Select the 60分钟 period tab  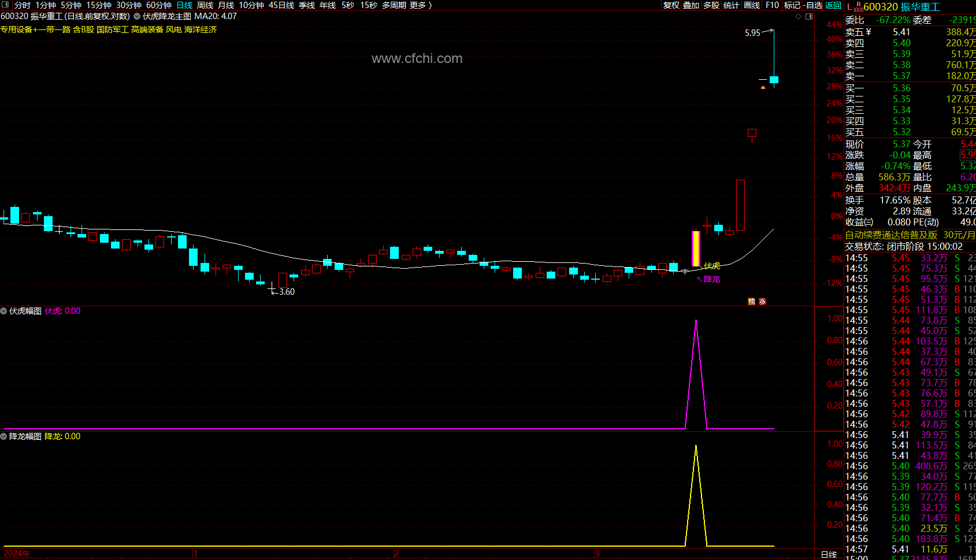[158, 5]
